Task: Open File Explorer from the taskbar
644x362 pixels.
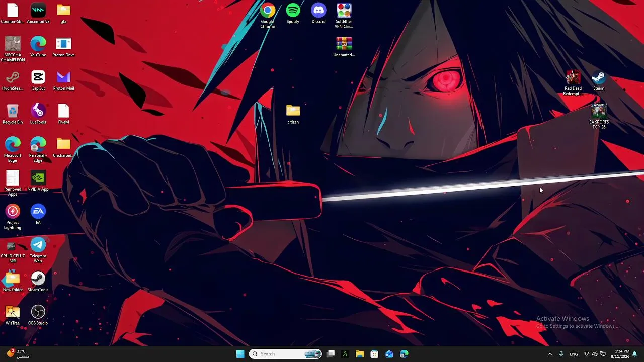Action: (360, 354)
